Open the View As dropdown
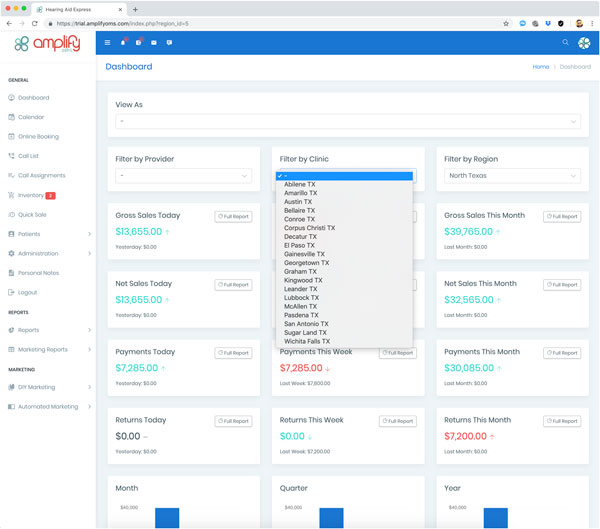The width and height of the screenshot is (600, 529). [x=347, y=122]
